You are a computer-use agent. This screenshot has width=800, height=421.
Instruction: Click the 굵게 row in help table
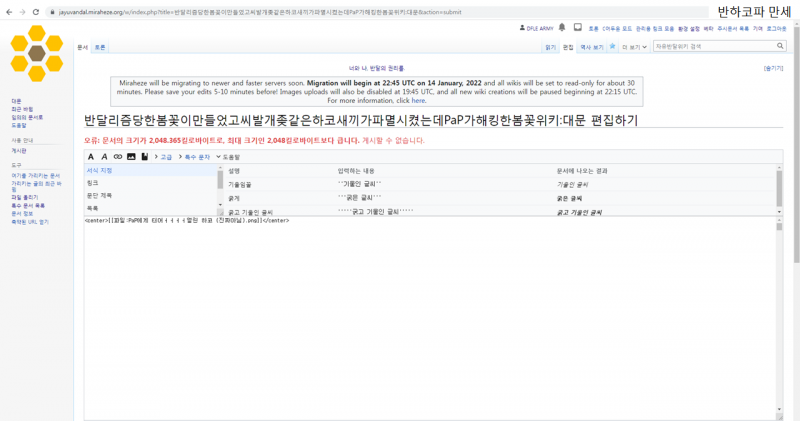[x=500, y=198]
